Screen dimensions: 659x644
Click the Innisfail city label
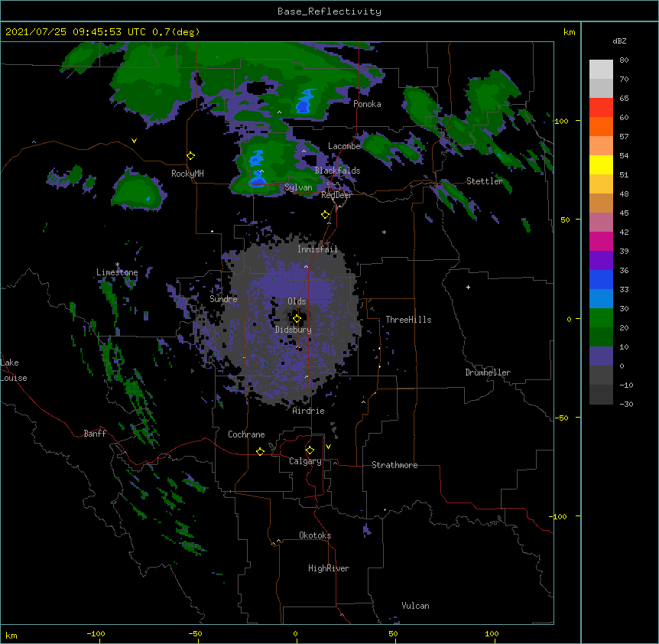[x=317, y=249]
